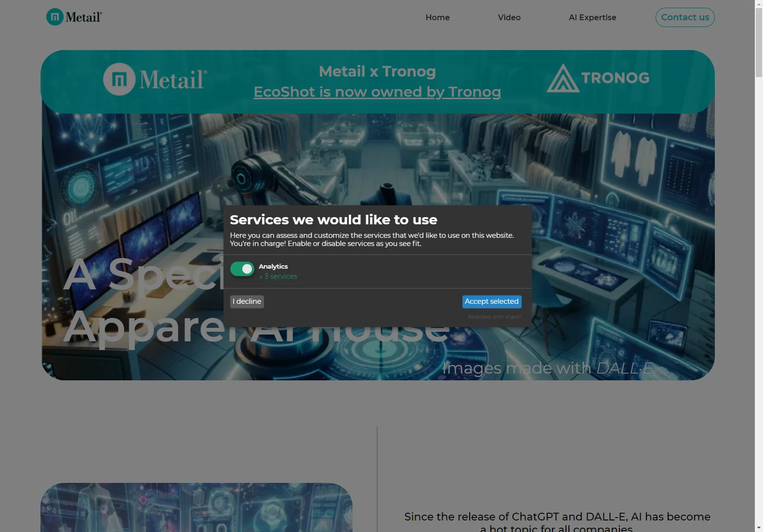The width and height of the screenshot is (763, 532).
Task: Click the Analytics label in the dialog
Action: 273,266
